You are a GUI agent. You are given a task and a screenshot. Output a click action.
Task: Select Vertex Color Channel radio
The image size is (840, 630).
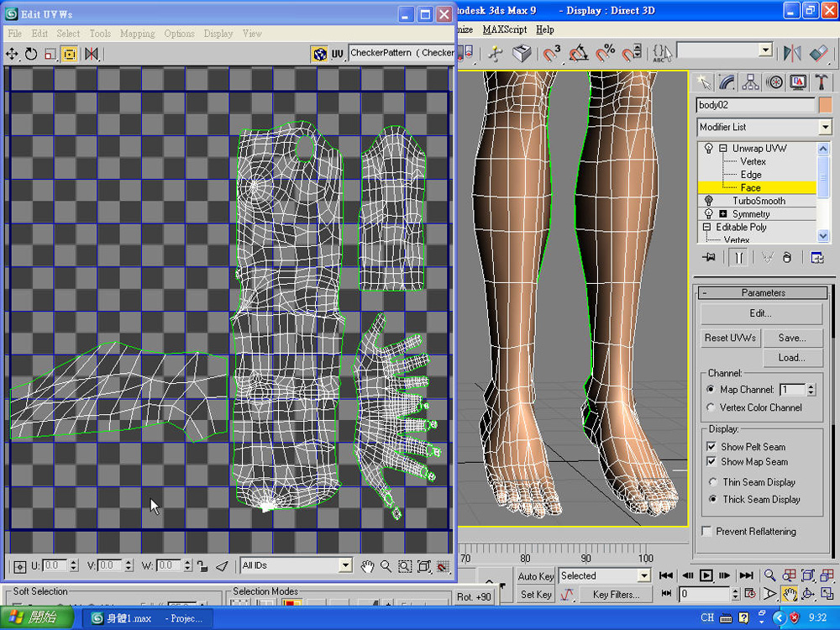tap(711, 407)
